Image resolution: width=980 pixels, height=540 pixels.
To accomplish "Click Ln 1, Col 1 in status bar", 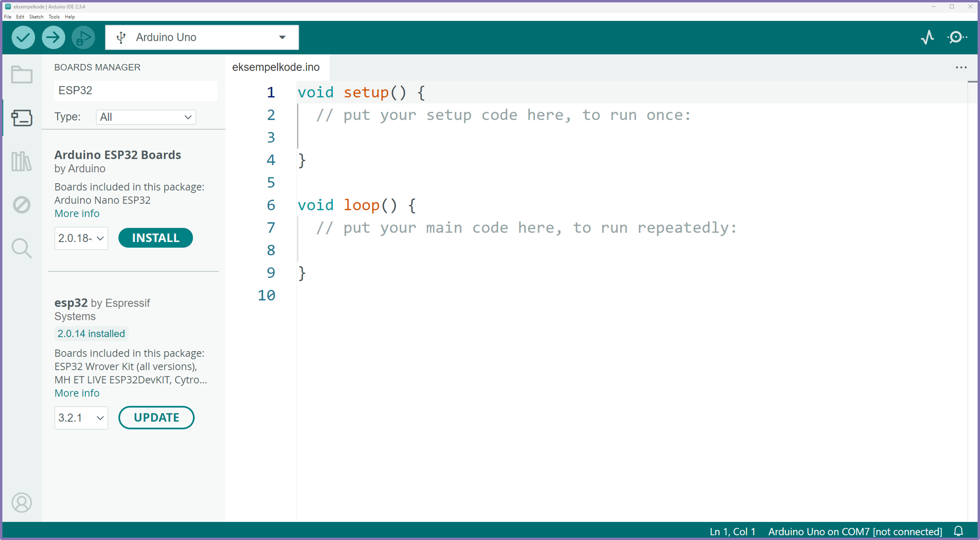I will (x=732, y=531).
